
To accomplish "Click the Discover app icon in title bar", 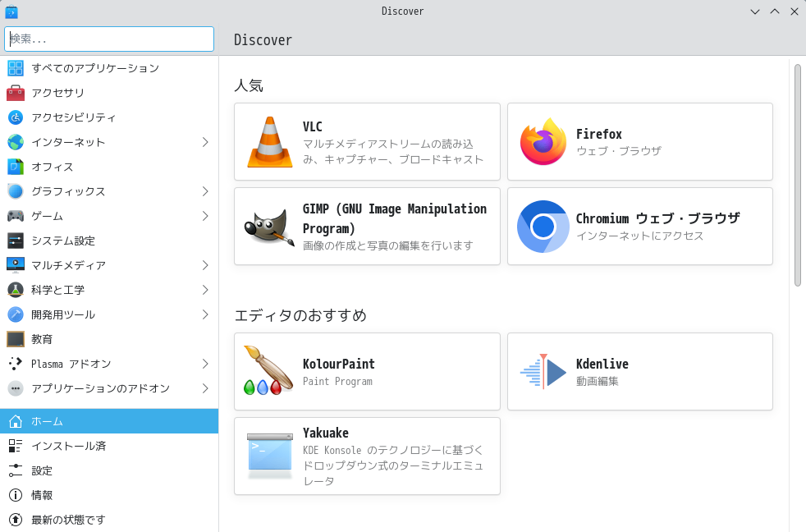I will pos(11,11).
